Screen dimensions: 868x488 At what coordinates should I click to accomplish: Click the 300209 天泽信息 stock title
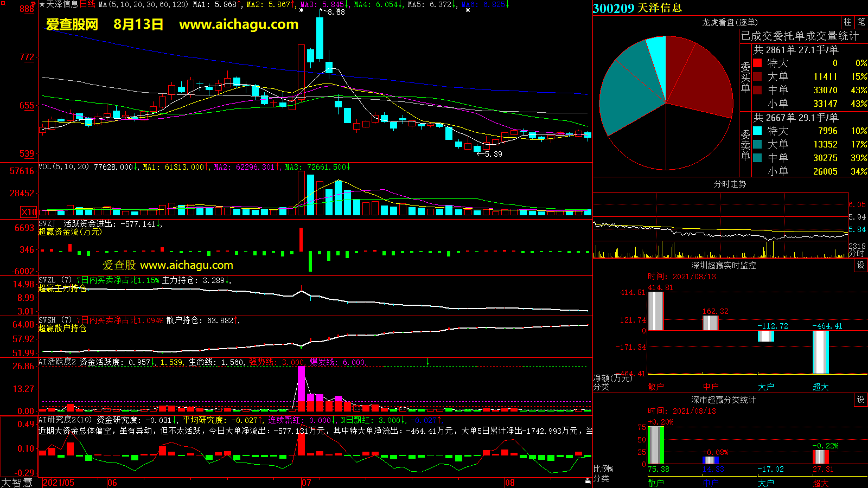pos(637,8)
